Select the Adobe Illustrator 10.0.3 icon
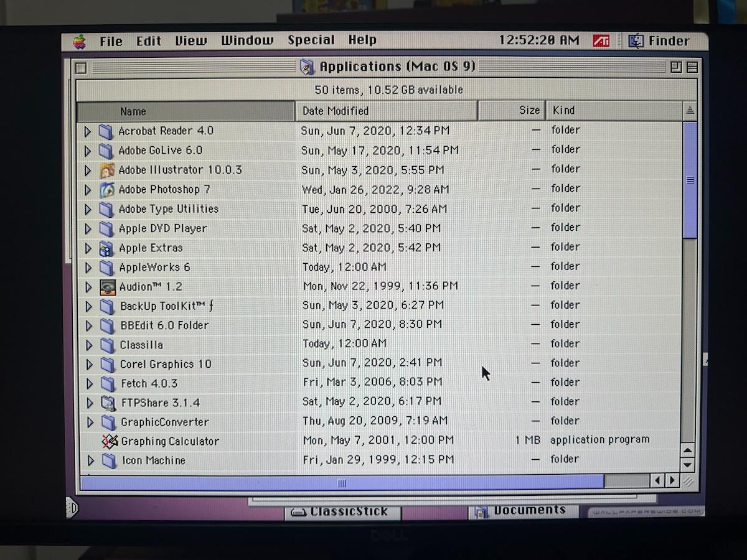This screenshot has height=560, width=747. tap(107, 170)
